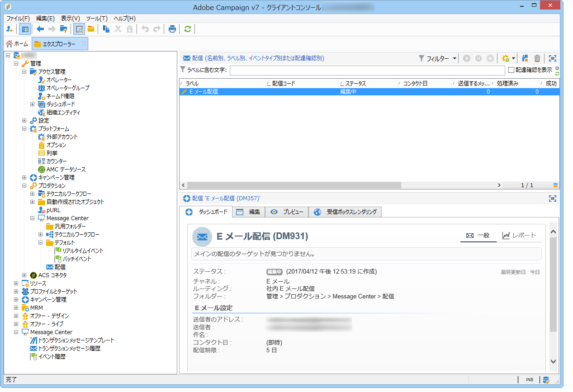Open the レポート dashboard view

pyautogui.click(x=519, y=236)
